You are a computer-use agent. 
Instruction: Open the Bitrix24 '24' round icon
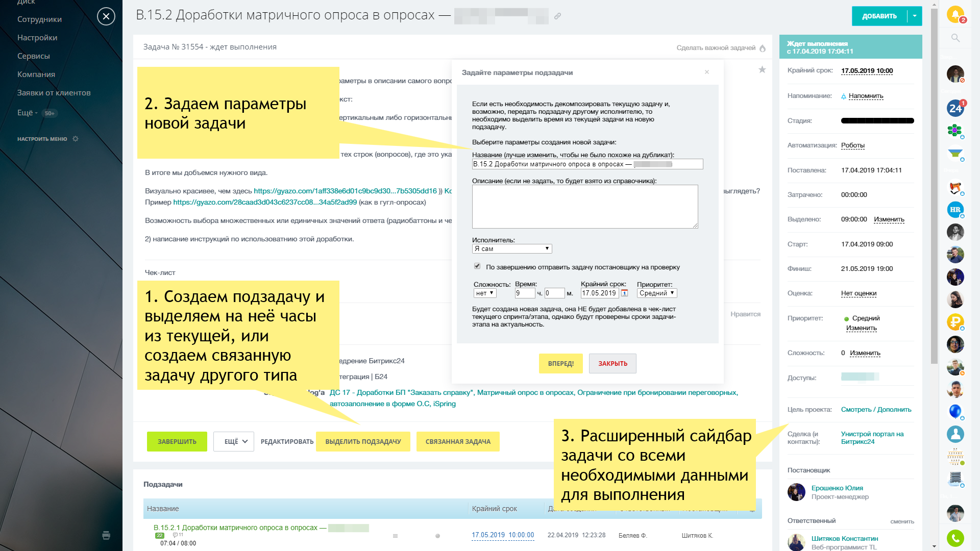[x=955, y=108]
